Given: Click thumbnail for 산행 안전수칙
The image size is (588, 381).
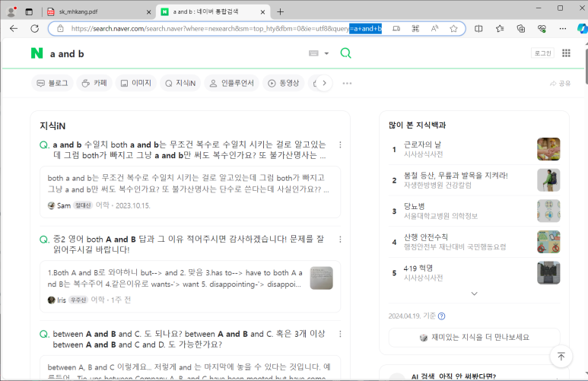Looking at the screenshot, I should 548,242.
